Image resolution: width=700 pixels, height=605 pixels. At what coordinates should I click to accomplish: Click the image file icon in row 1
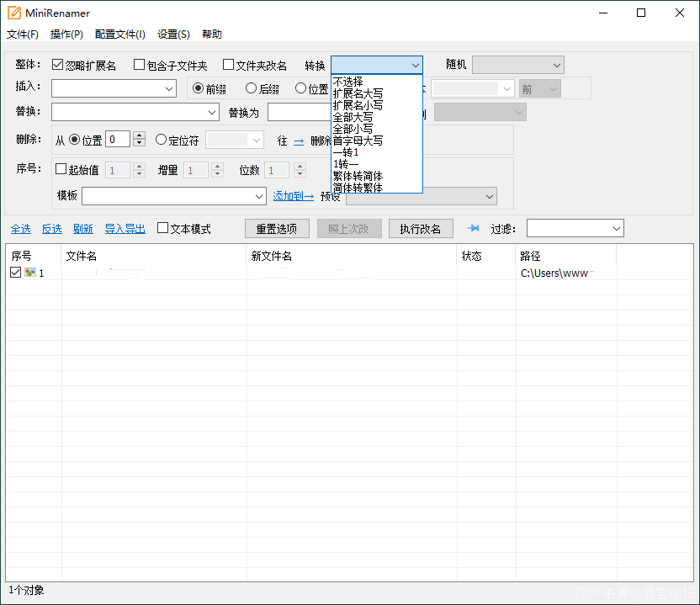click(30, 273)
